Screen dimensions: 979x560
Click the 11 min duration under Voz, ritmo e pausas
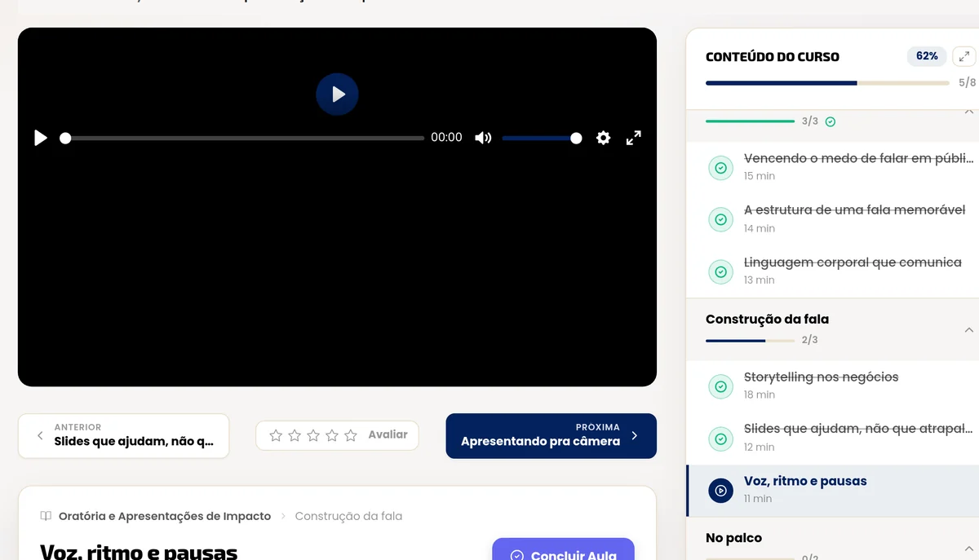758,499
